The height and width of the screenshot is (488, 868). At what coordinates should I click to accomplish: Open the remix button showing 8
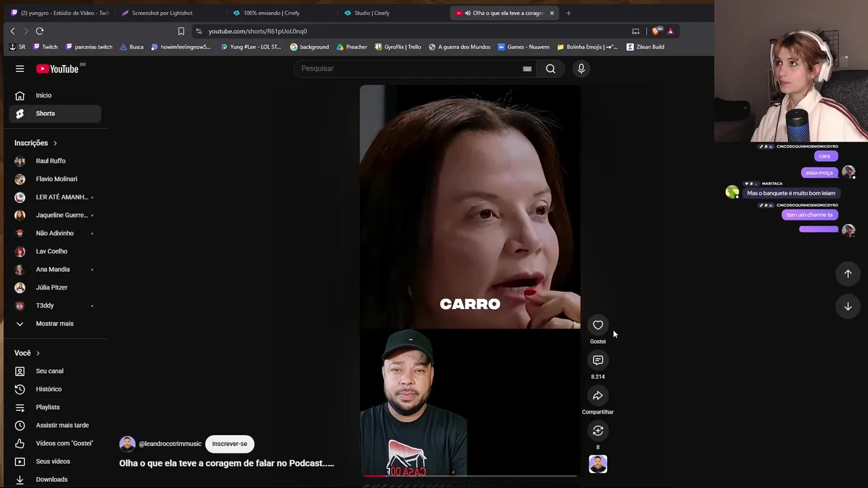click(598, 431)
